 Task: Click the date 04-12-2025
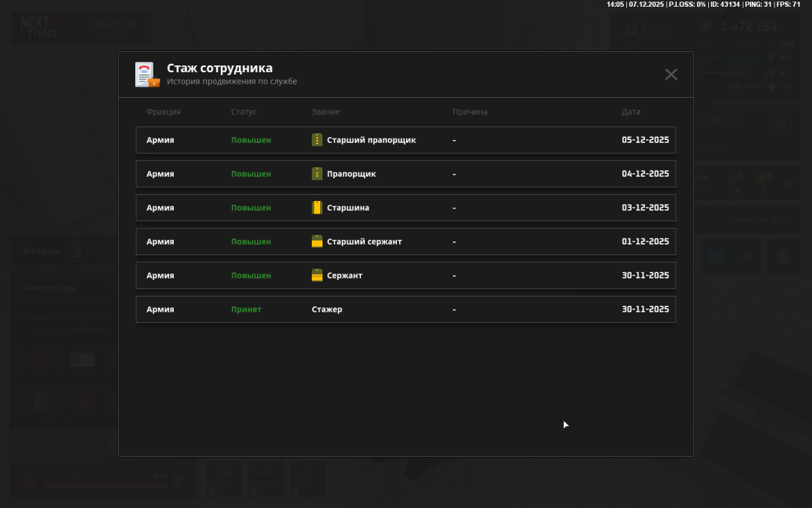coord(645,174)
